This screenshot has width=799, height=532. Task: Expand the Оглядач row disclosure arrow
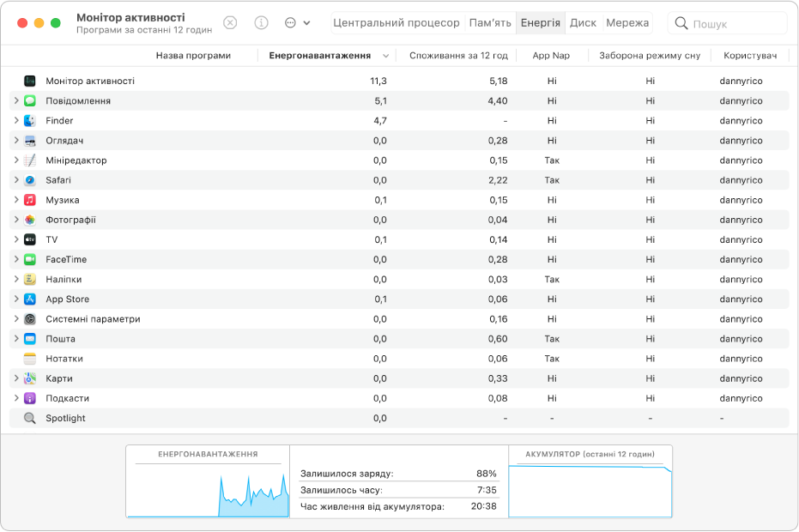(x=15, y=140)
